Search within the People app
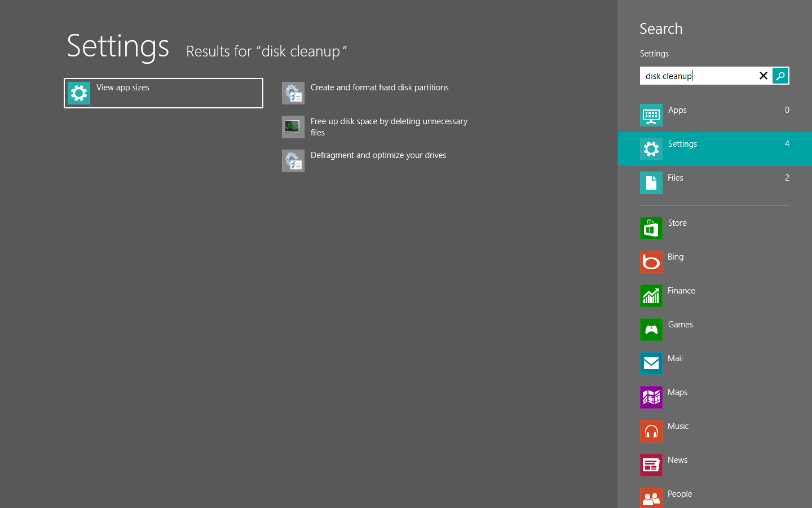Image resolution: width=812 pixels, height=508 pixels. (x=714, y=495)
